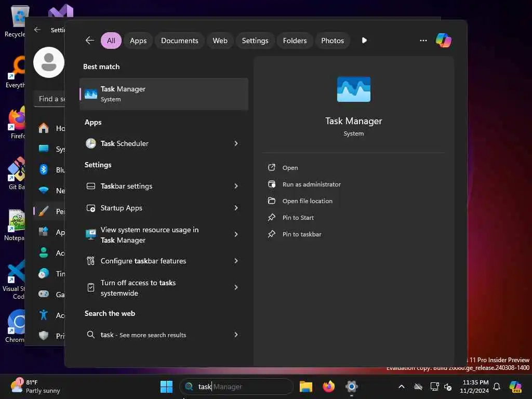532x399 pixels.
Task: Switch to the Web filter tab
Action: 220,41
